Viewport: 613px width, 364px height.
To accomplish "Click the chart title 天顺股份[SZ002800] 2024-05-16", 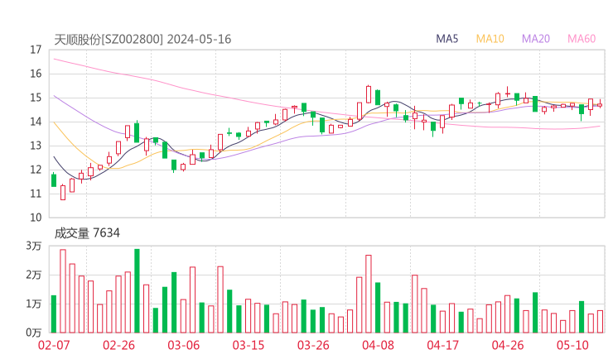I will [142, 39].
